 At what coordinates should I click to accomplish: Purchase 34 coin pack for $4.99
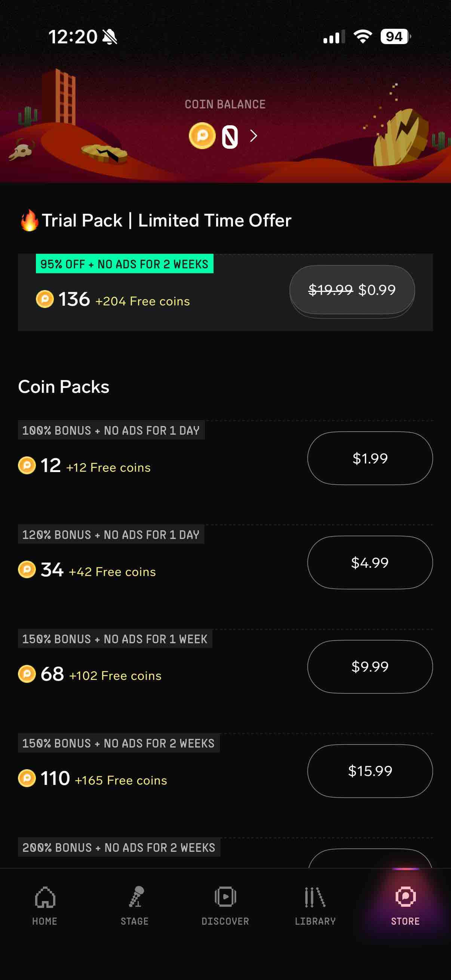click(370, 562)
